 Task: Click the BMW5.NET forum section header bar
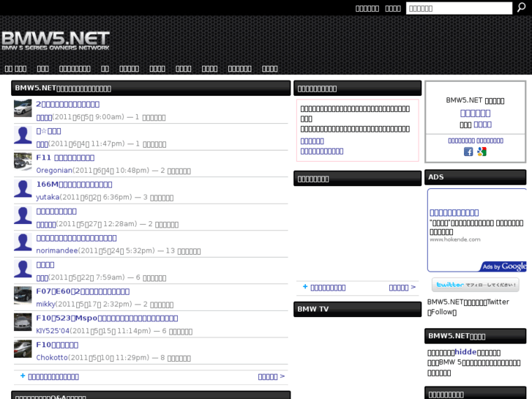151,89
